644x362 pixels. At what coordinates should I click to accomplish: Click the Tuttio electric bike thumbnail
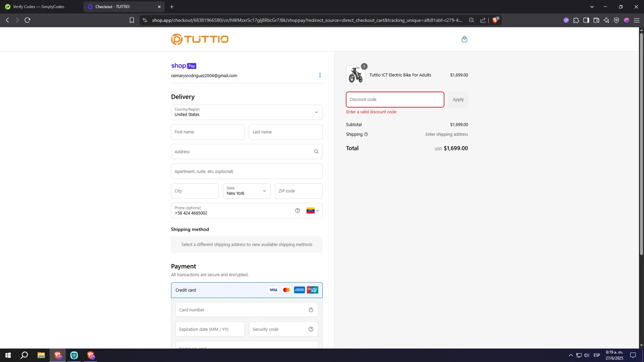click(x=356, y=75)
